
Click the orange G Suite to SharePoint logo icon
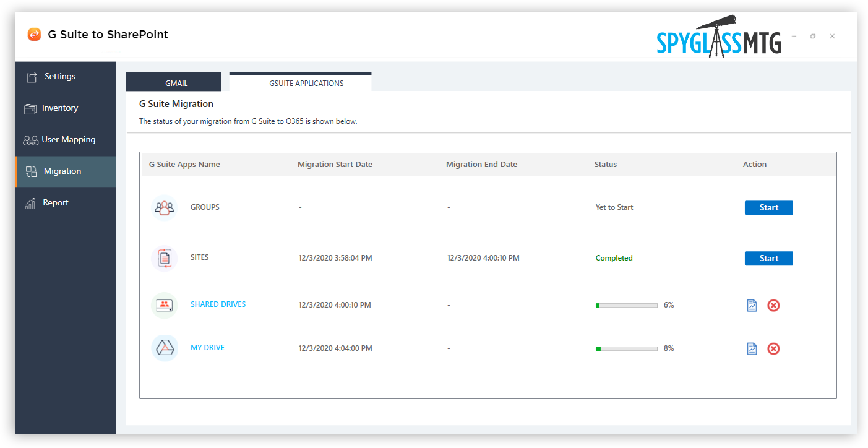34,35
